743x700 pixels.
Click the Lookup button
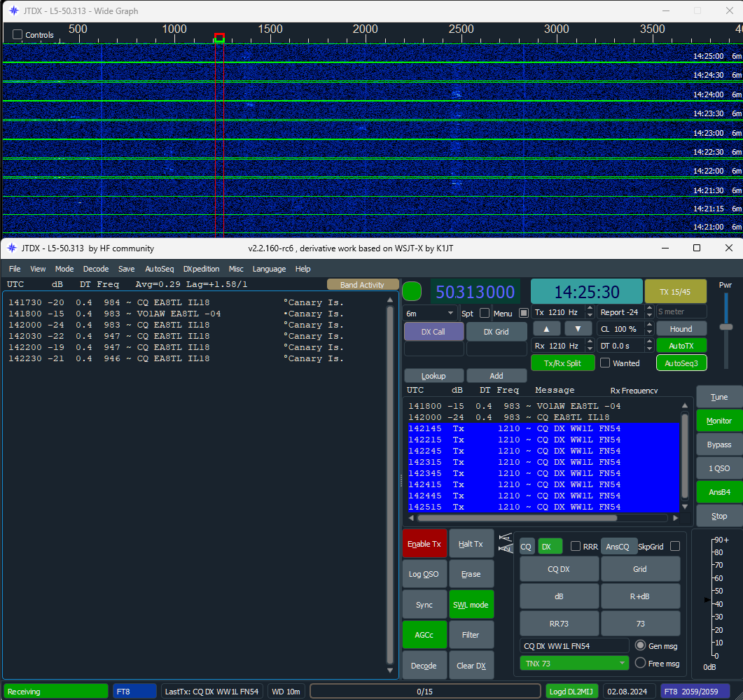click(x=433, y=376)
